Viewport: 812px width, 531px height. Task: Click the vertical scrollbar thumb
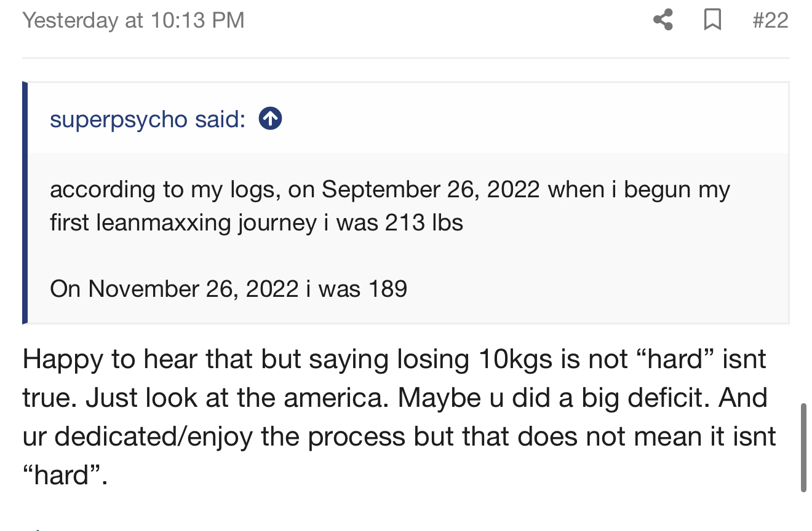pyautogui.click(x=803, y=447)
